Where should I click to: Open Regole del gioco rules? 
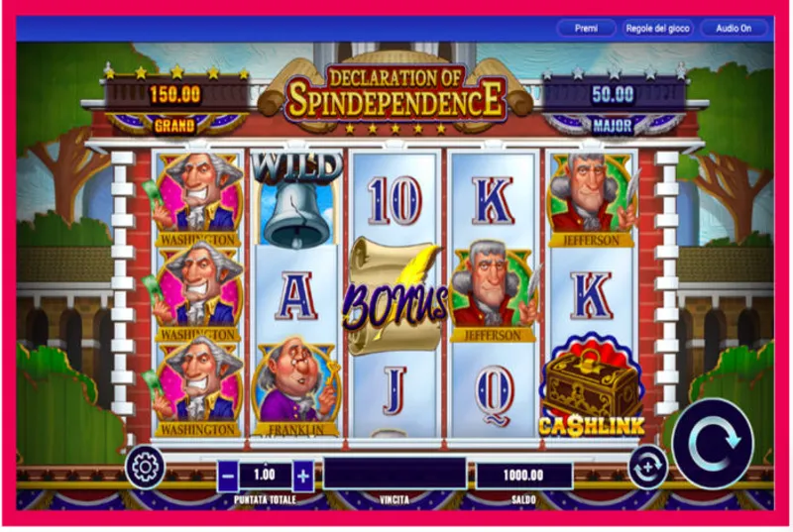pyautogui.click(x=657, y=29)
